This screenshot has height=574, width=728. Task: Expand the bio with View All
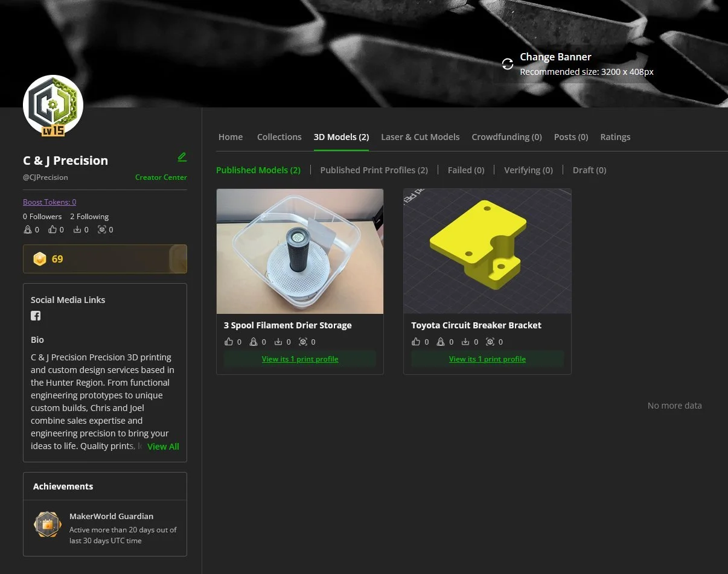click(x=163, y=446)
